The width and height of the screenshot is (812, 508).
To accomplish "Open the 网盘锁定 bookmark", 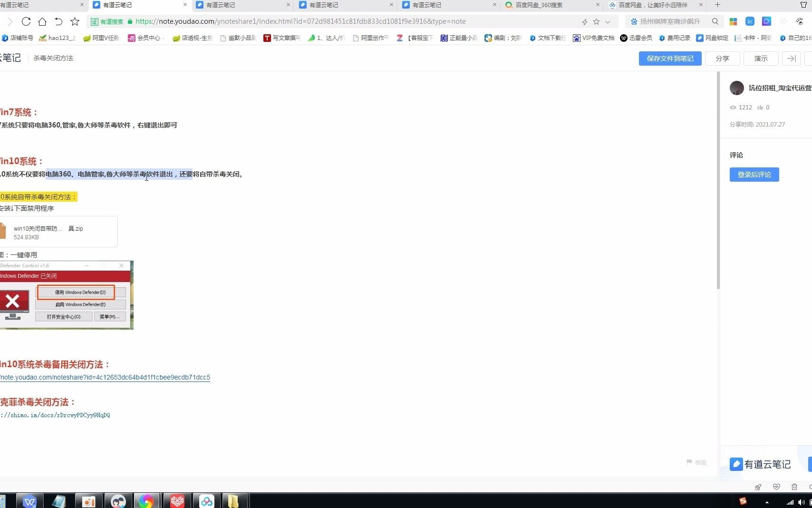I will pyautogui.click(x=712, y=38).
